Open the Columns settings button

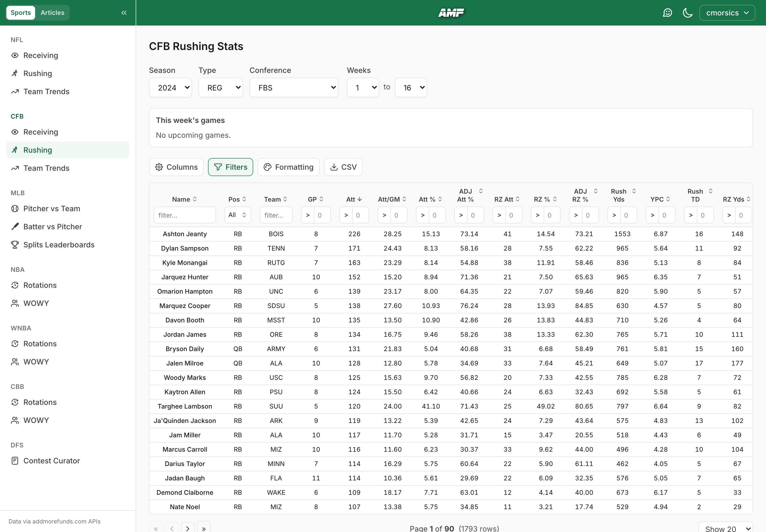[176, 167]
